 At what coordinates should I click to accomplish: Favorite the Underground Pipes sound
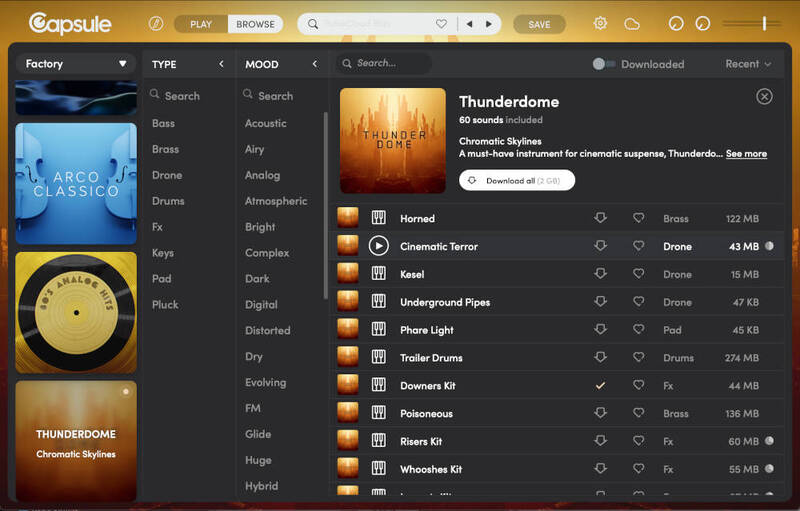pyautogui.click(x=638, y=301)
